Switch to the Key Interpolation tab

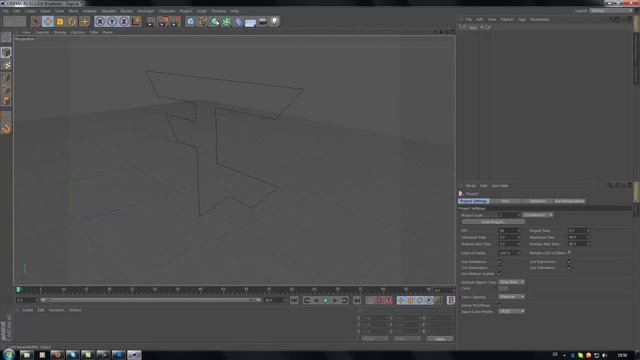pyautogui.click(x=569, y=201)
